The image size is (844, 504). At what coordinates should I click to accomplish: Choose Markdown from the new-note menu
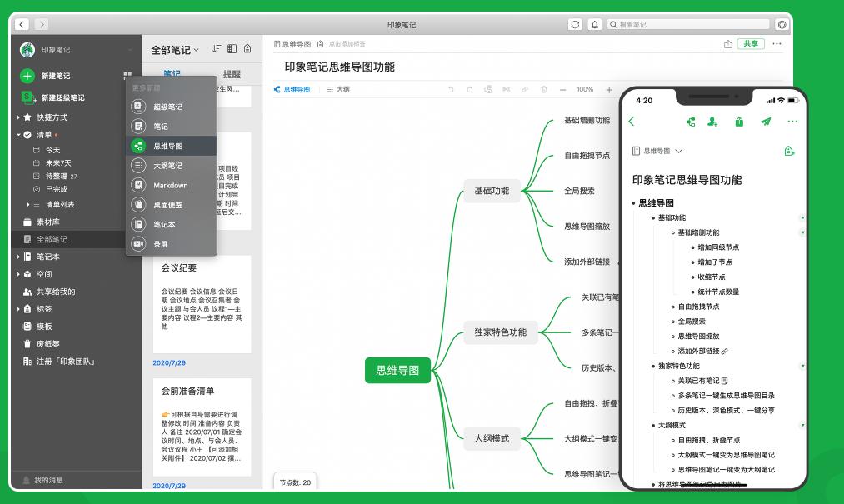coord(171,185)
